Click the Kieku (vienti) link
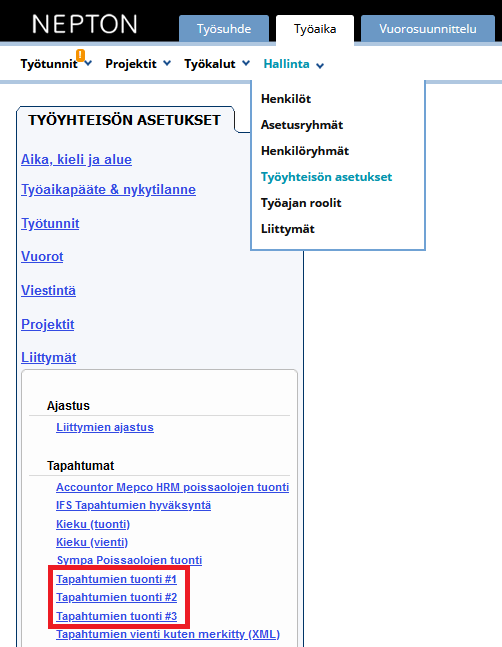 pyautogui.click(x=92, y=542)
